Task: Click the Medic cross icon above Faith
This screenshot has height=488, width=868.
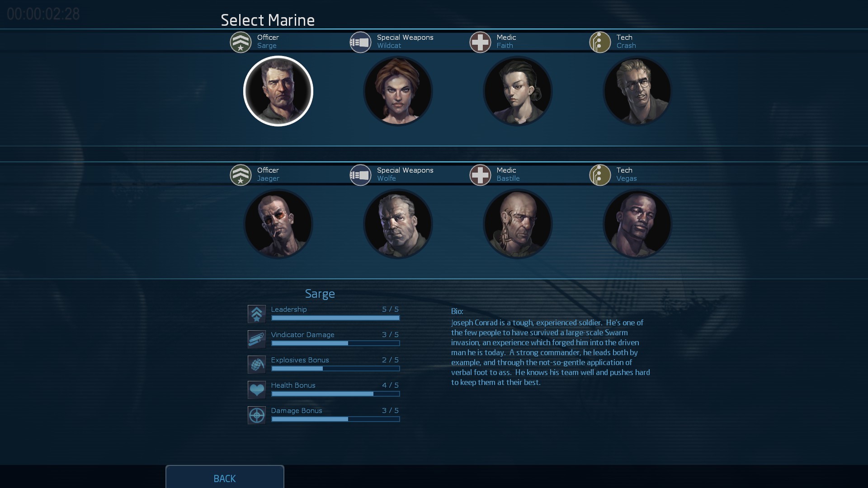Action: (x=480, y=42)
